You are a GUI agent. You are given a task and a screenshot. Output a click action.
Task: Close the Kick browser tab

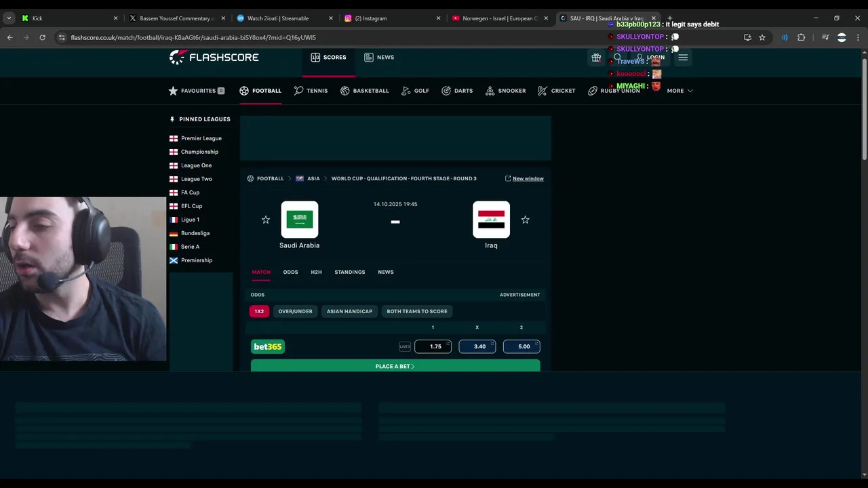(115, 18)
